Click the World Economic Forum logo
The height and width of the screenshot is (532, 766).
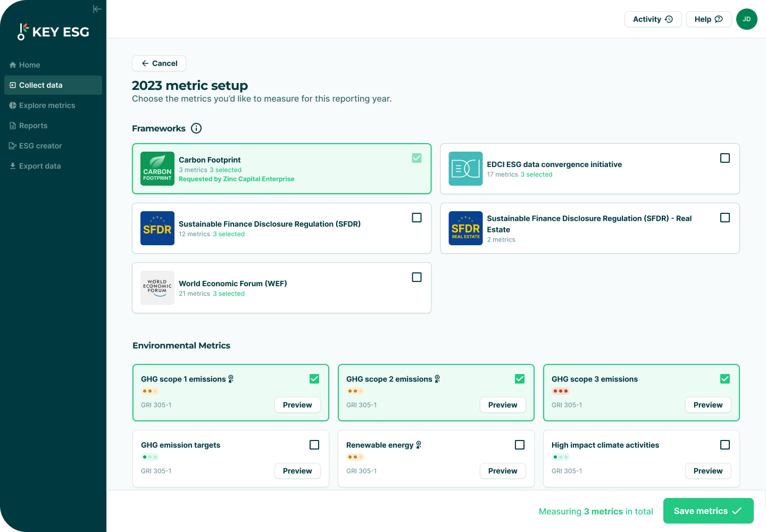157,288
